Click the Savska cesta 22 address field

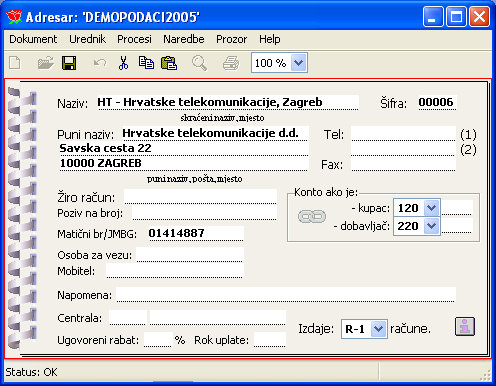click(x=184, y=148)
